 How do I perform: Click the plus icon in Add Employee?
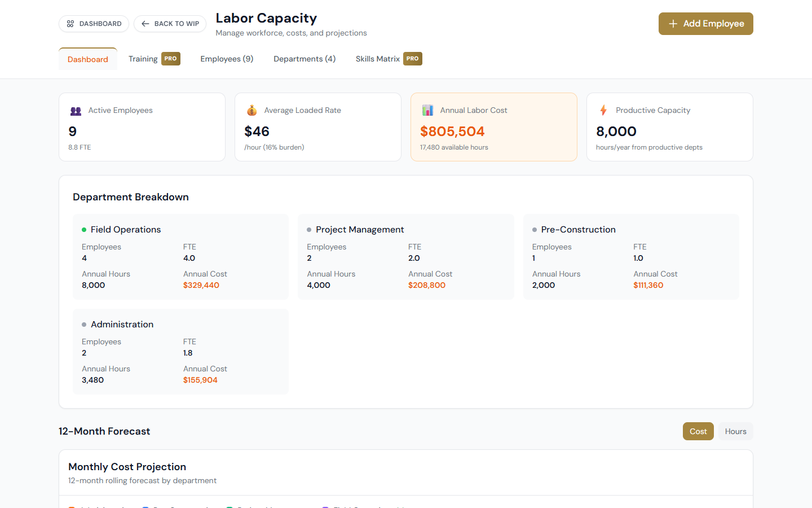tap(673, 24)
